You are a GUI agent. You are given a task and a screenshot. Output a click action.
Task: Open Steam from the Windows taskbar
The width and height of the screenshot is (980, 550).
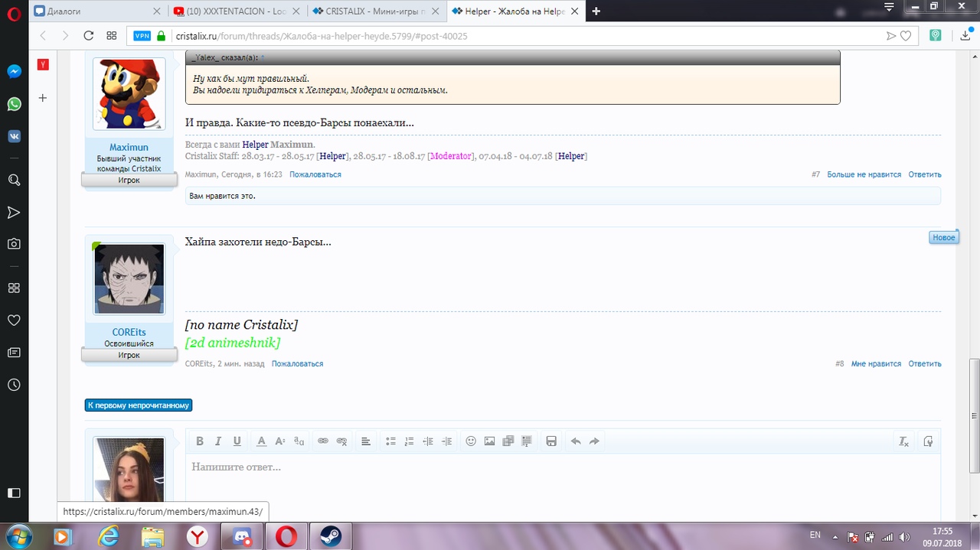[x=330, y=536]
